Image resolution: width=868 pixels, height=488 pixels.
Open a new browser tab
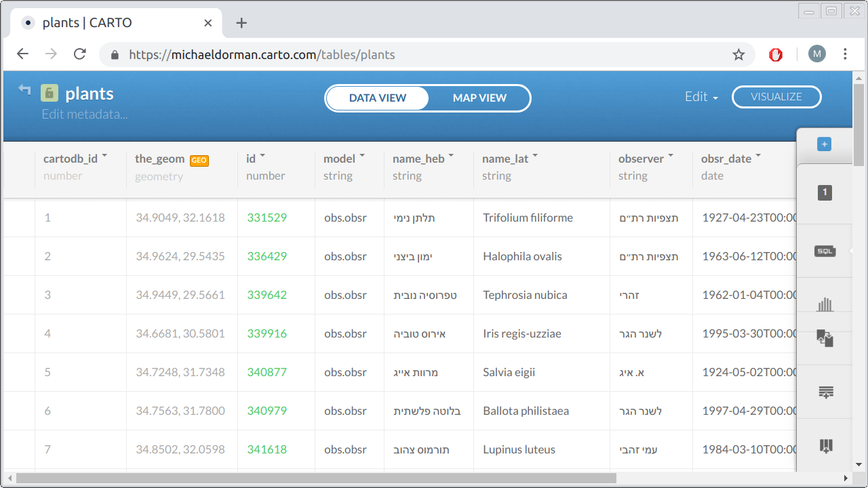click(241, 23)
